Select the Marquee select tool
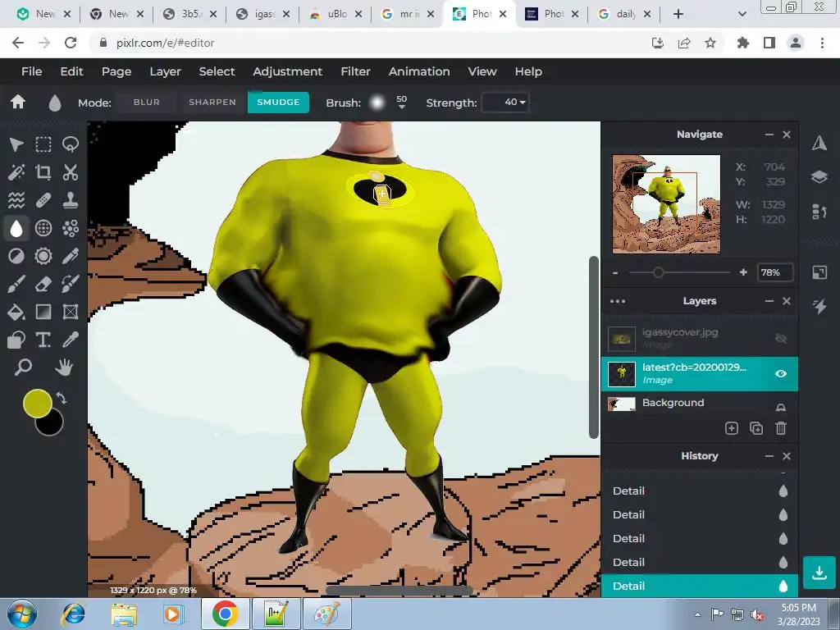 pos(43,144)
